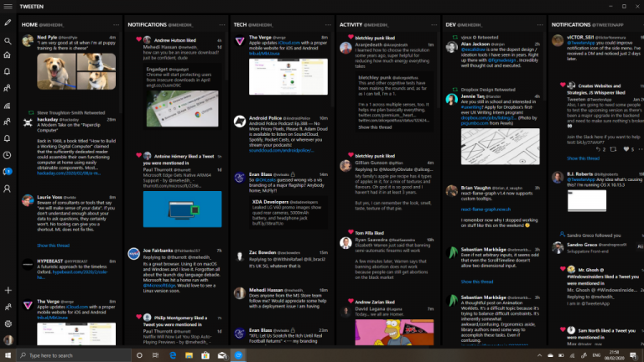
Task: Open the profile person icon in sidebar
Action: (x=8, y=189)
